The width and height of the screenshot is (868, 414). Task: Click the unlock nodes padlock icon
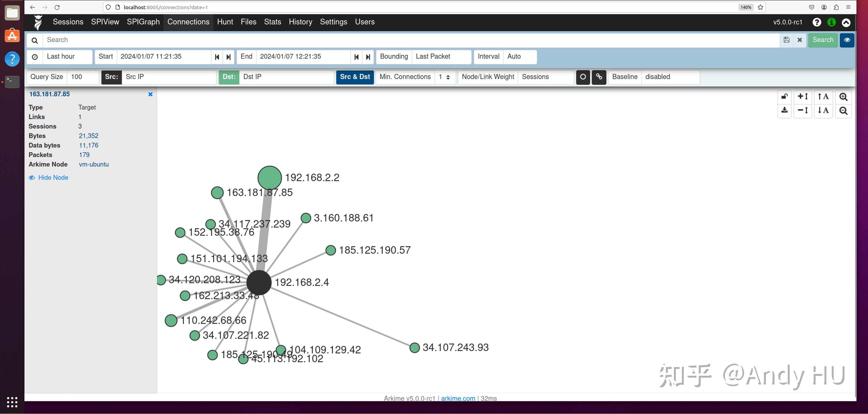coord(784,97)
